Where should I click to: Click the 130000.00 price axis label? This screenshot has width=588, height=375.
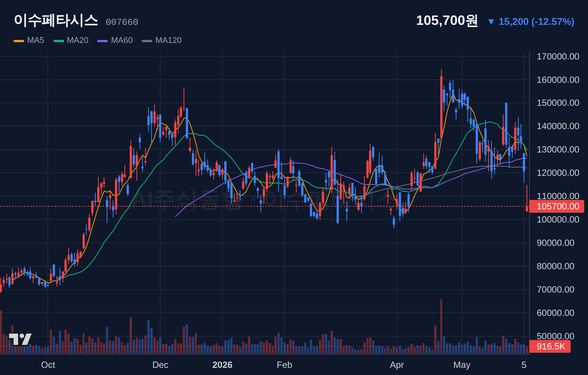pos(558,149)
